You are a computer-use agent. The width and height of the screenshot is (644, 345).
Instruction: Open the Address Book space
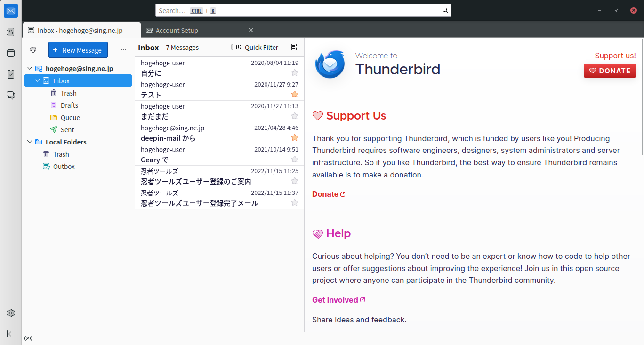click(11, 32)
